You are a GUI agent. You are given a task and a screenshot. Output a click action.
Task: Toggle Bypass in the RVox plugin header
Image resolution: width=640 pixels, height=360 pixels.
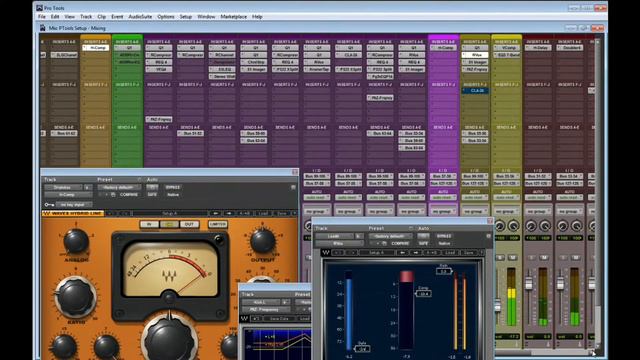click(x=444, y=236)
